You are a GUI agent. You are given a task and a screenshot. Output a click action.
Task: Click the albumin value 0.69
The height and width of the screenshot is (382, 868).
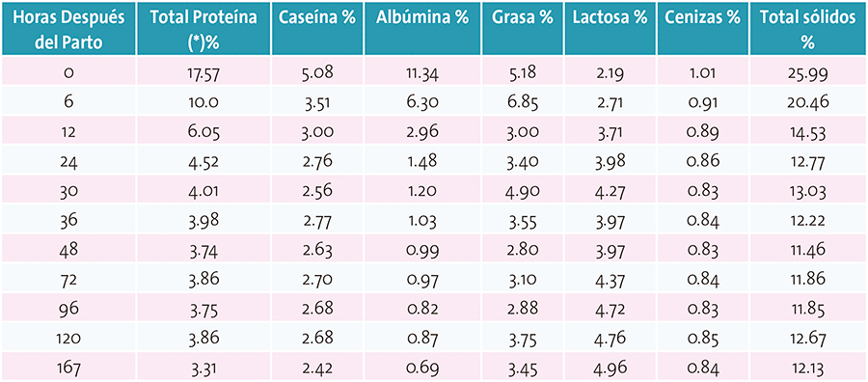pos(422,368)
